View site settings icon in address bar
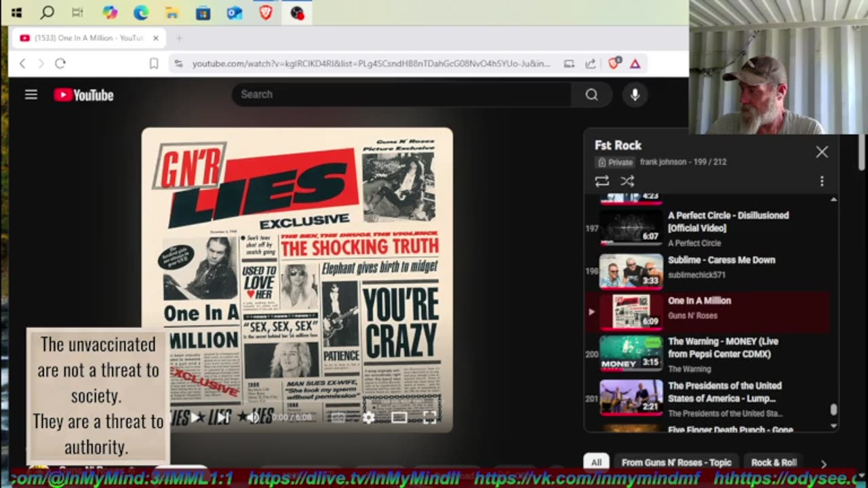The height and width of the screenshot is (488, 868). (178, 63)
